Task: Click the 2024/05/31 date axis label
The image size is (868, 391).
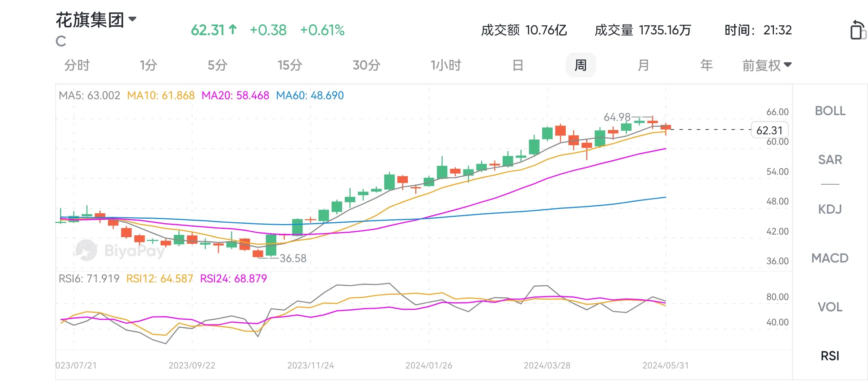Action: click(x=665, y=366)
